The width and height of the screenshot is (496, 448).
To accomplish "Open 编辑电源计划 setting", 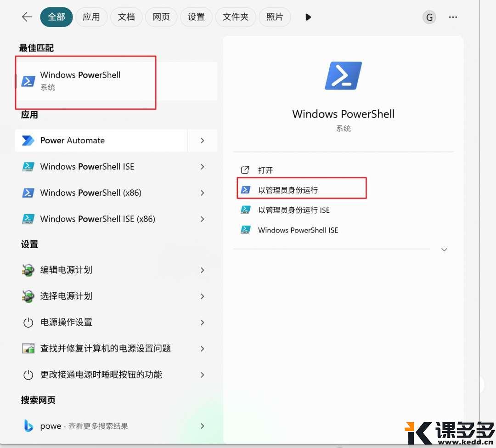I will pos(101,270).
